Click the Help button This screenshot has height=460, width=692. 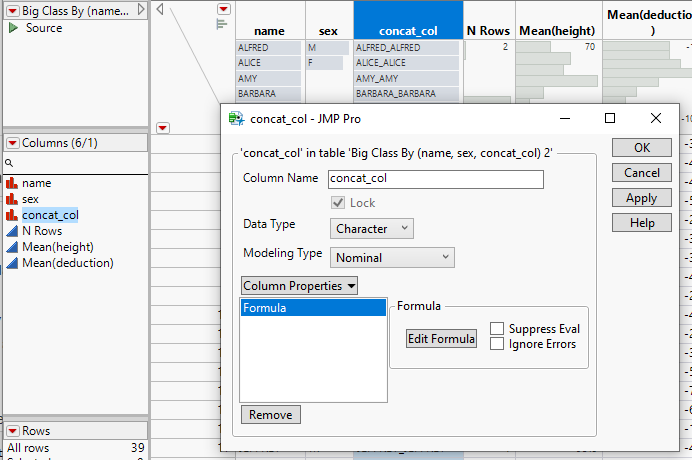pos(642,223)
